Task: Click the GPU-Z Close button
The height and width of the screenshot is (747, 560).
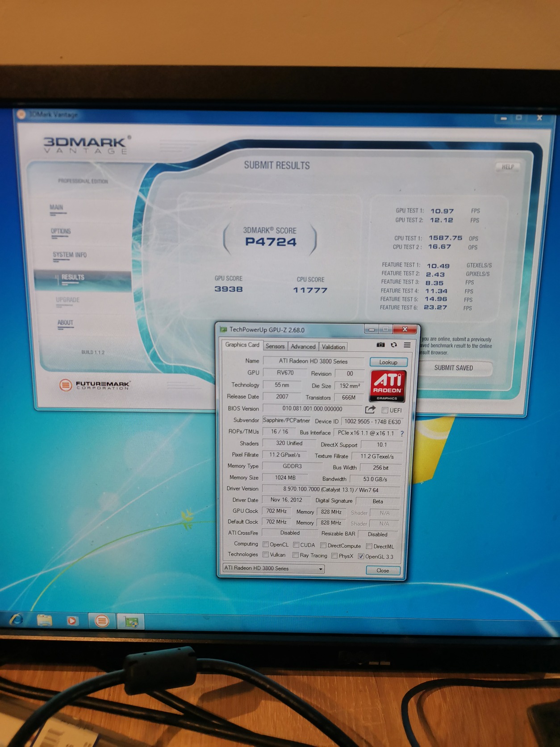Action: click(x=383, y=571)
